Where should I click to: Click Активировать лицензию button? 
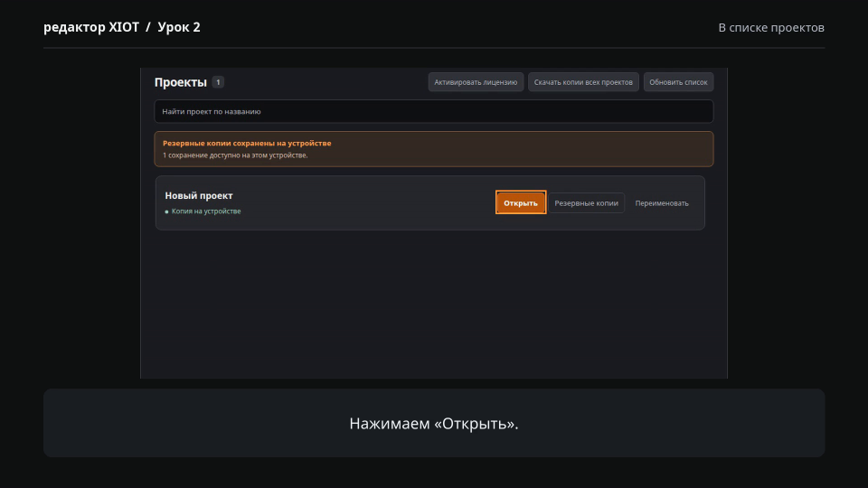[476, 82]
